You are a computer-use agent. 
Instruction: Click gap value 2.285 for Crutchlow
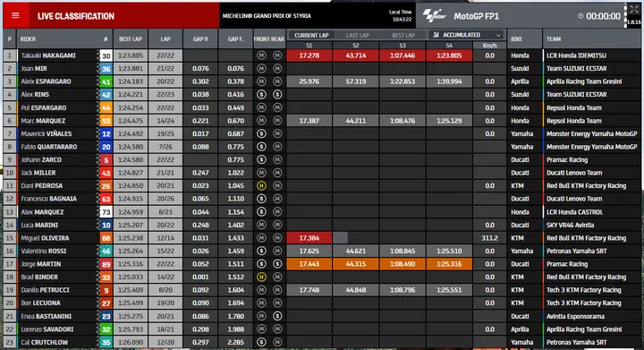(x=236, y=342)
